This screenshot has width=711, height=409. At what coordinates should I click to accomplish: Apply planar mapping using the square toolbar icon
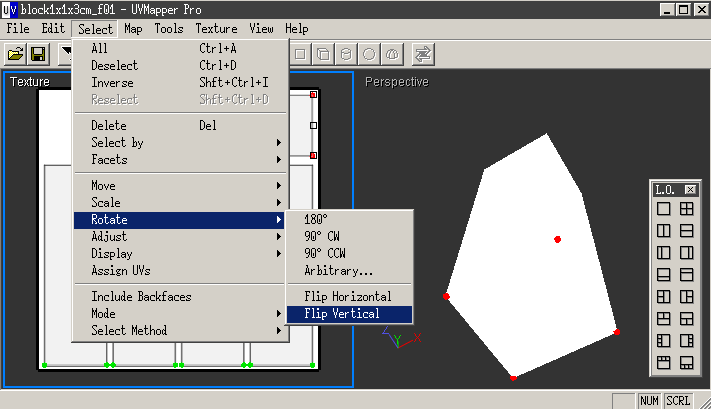click(x=300, y=54)
